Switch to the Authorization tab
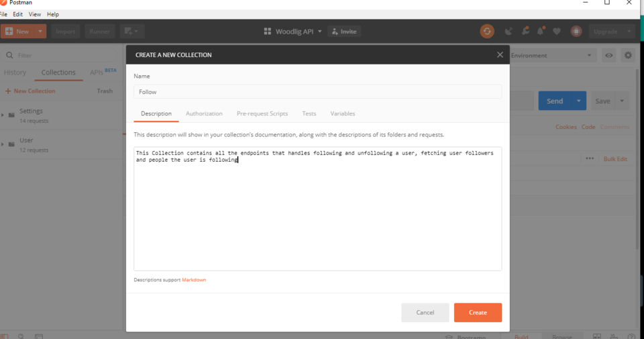The height and width of the screenshot is (339, 644). click(204, 113)
